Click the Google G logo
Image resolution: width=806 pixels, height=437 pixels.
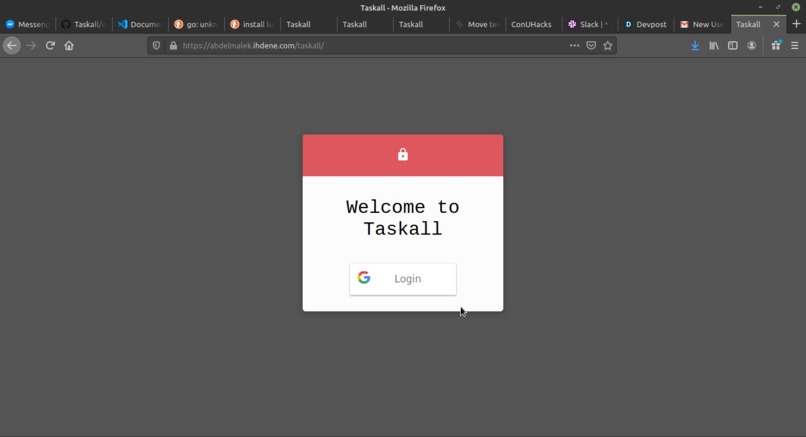coord(364,278)
